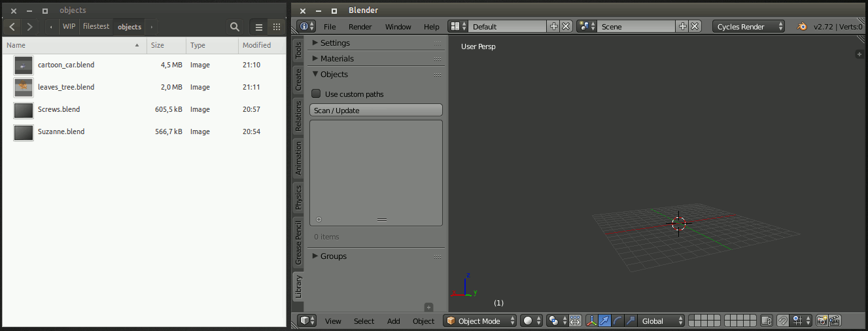Screen dimensions: 868x331
Task: Select the first scene layer grid button
Action: click(x=691, y=318)
